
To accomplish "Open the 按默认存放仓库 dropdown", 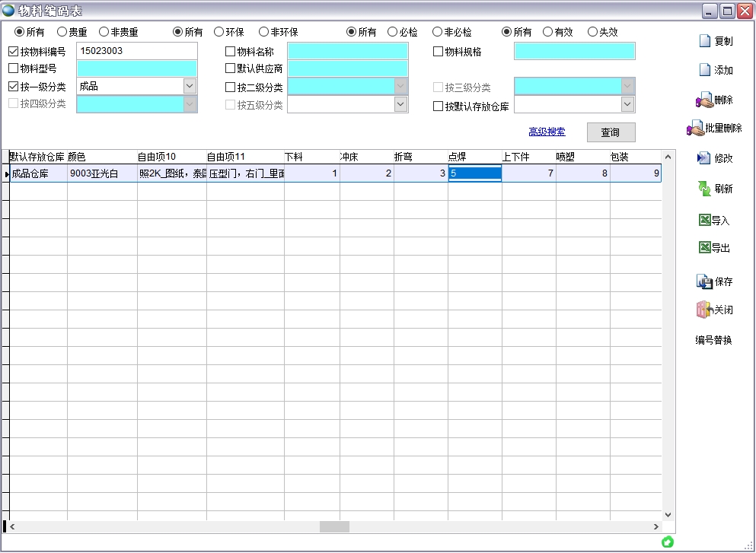I will coord(627,105).
